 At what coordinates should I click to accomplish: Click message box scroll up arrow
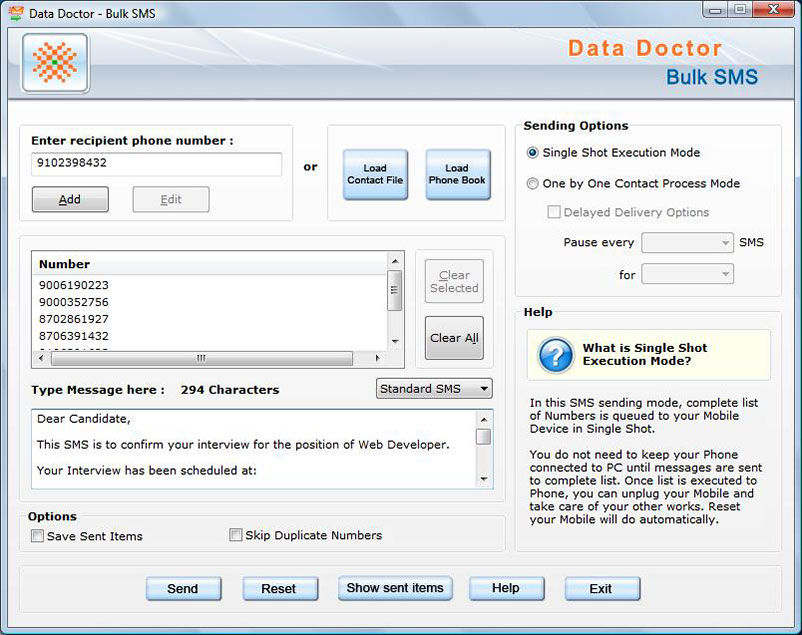[x=483, y=420]
